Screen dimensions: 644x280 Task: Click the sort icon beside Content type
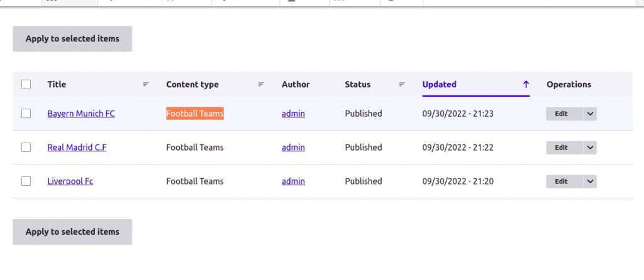[x=261, y=85]
